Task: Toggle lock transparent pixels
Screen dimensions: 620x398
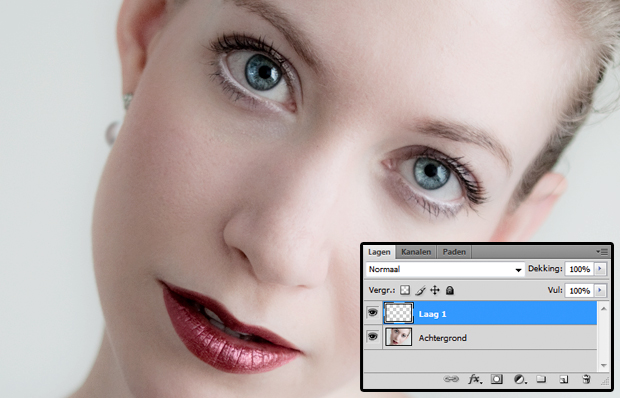Action: click(x=405, y=290)
